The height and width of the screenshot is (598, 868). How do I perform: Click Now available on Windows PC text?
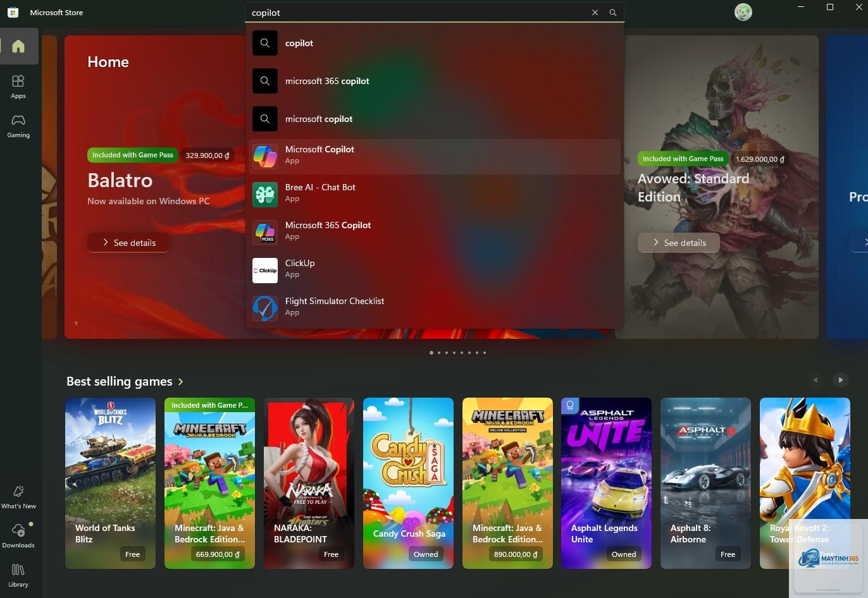(x=149, y=201)
